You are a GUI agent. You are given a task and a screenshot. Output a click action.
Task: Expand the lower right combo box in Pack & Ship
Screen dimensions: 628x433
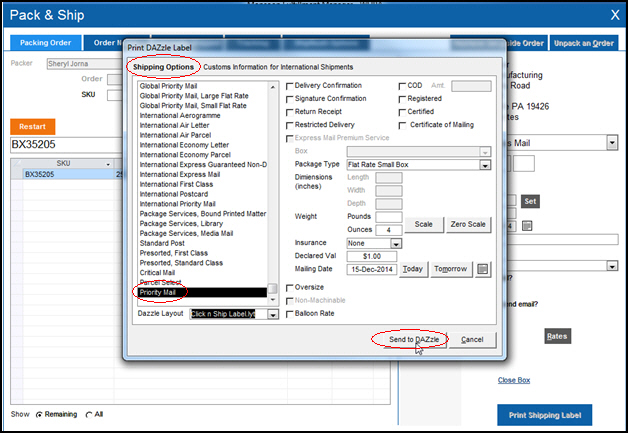click(612, 266)
